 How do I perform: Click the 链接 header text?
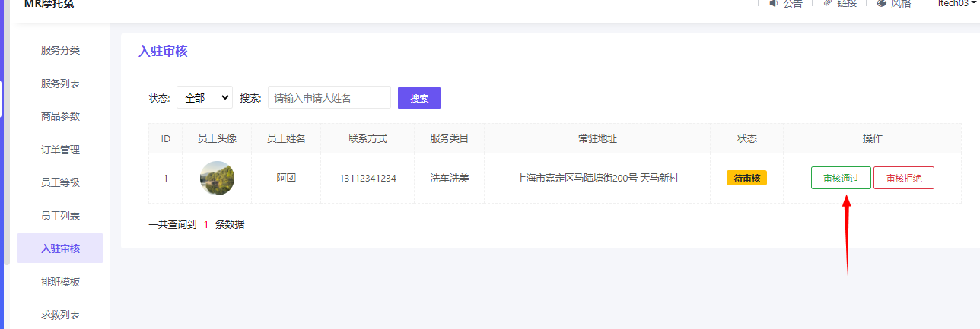[x=848, y=3]
